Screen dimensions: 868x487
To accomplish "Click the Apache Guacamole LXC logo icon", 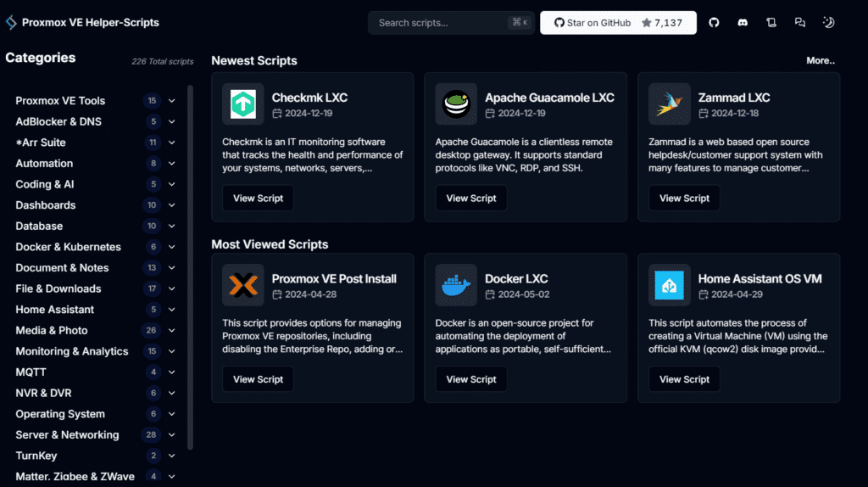I will 456,104.
